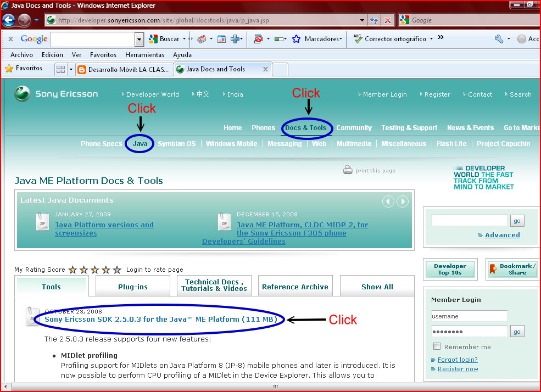Show more toolbar buttons via double chevron
This screenshot has height=392, width=541.
(440, 37)
